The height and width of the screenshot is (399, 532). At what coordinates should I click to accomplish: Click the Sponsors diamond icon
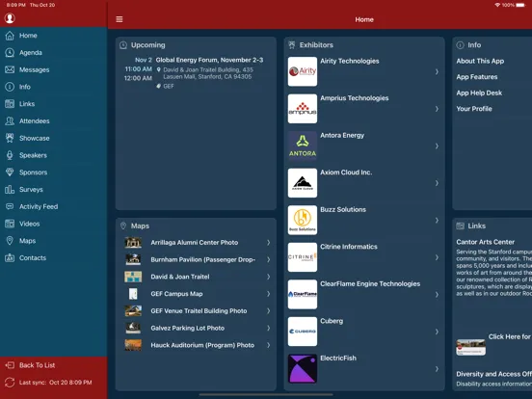click(10, 173)
